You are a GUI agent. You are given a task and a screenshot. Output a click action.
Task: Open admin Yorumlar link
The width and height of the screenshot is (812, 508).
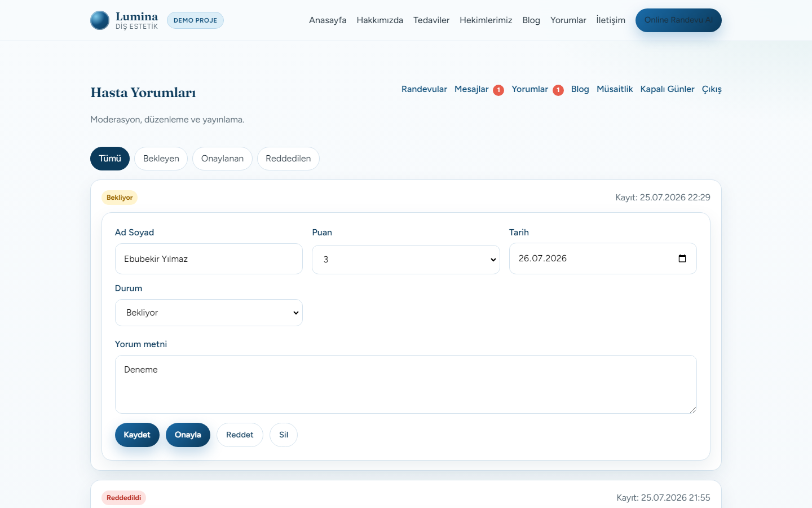pos(529,89)
